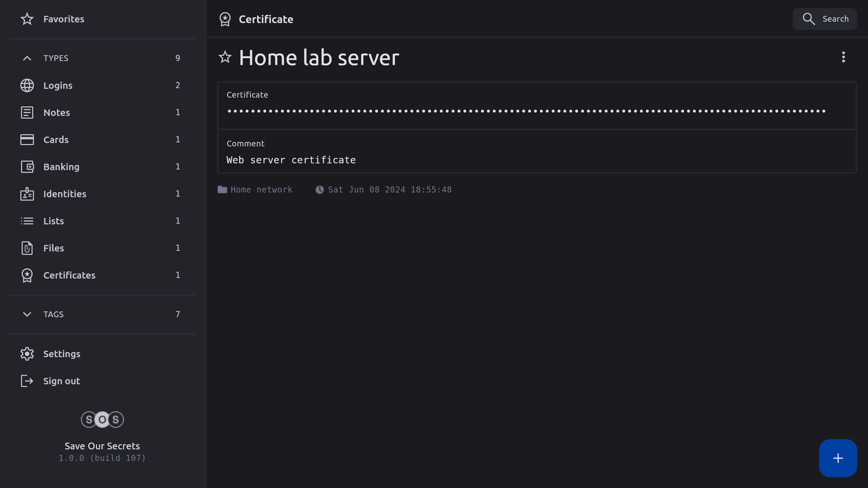This screenshot has width=868, height=488.
Task: Open Lists category
Action: point(54,221)
